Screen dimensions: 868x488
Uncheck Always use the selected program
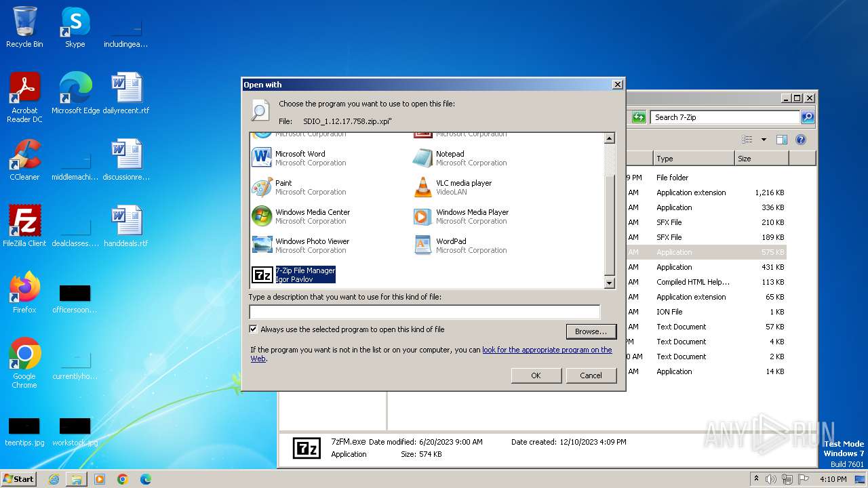point(254,329)
